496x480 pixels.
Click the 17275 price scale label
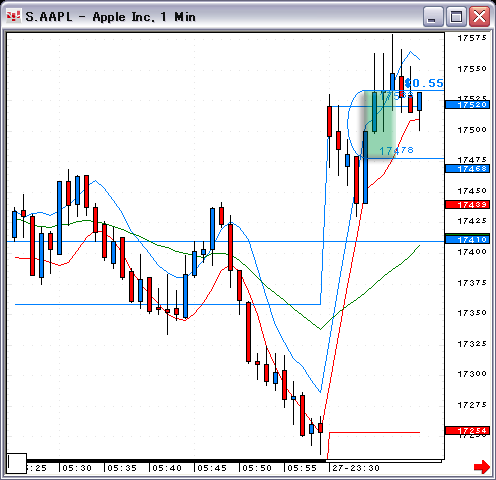tap(472, 405)
